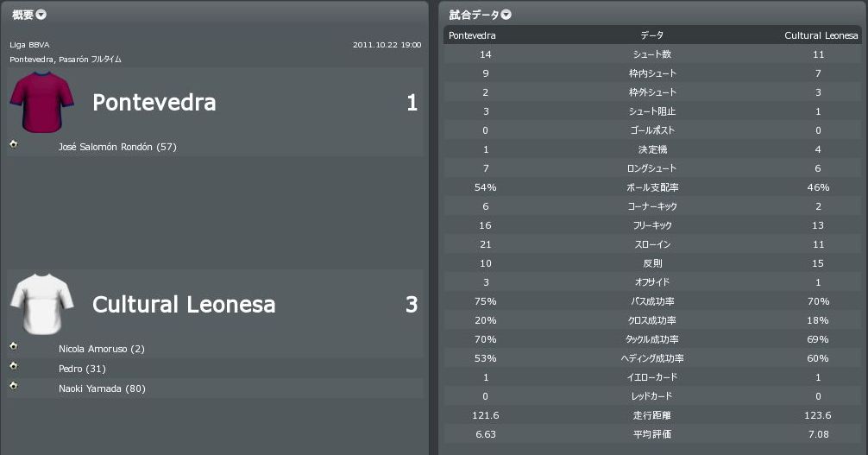Open the 試合データ panel dropdown arrow
Viewport: 868px width, 455px height.
506,15
